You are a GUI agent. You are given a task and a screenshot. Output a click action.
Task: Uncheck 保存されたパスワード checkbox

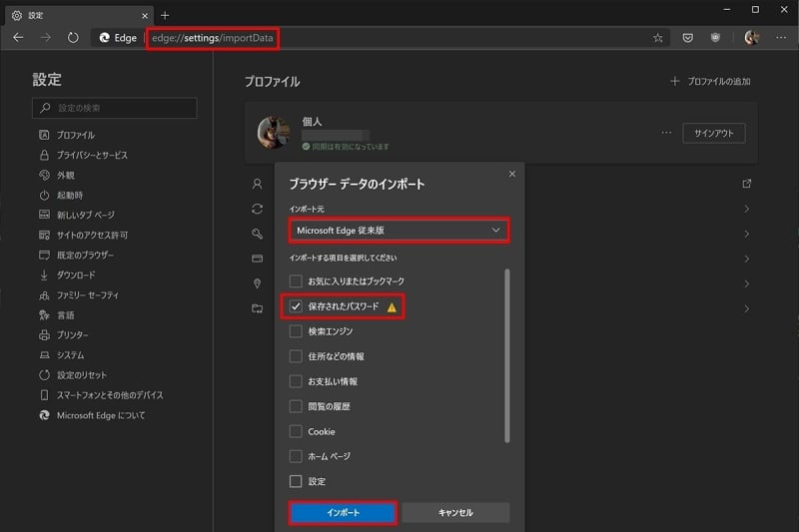click(x=296, y=306)
